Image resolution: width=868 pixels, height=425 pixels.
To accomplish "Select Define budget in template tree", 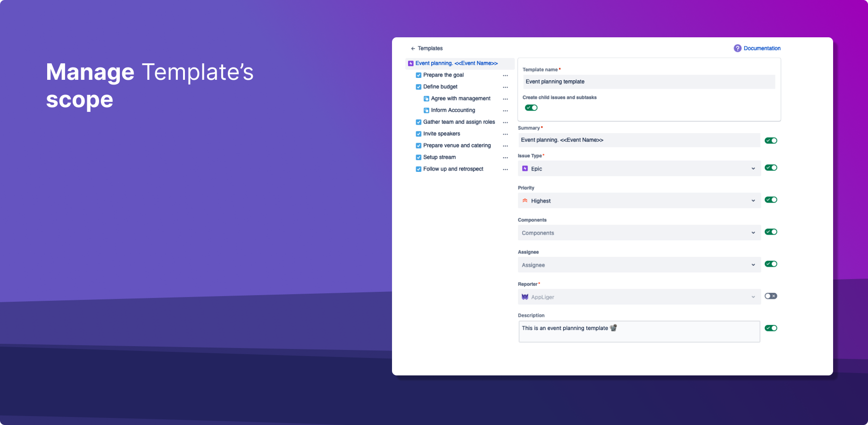I will point(440,87).
